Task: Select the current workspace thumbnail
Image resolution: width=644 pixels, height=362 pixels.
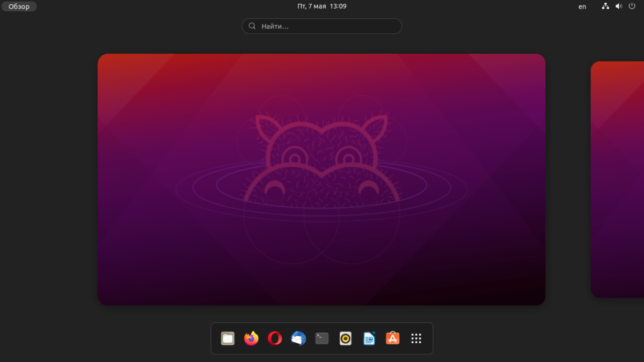Action: [321, 180]
